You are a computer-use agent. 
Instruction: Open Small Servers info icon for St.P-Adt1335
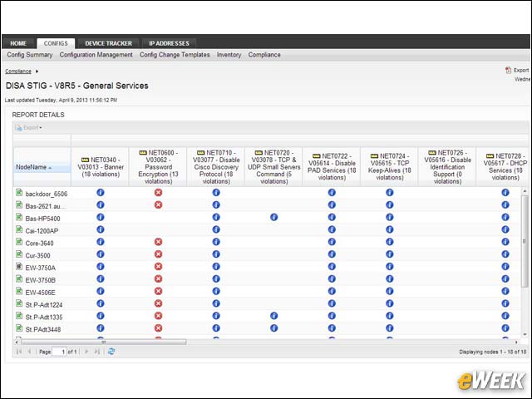[273, 316]
